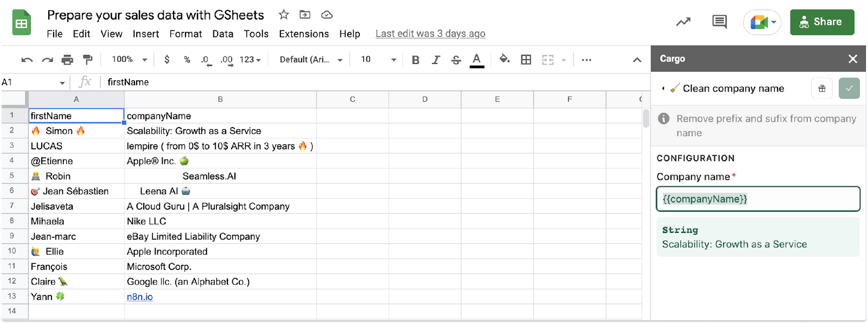Open the Tools menu
The height and width of the screenshot is (323, 868).
[x=256, y=34]
